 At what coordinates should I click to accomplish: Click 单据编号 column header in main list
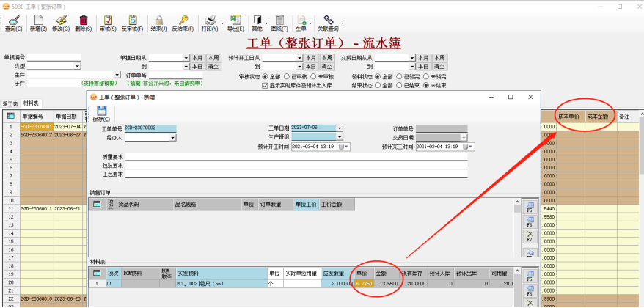click(x=37, y=116)
